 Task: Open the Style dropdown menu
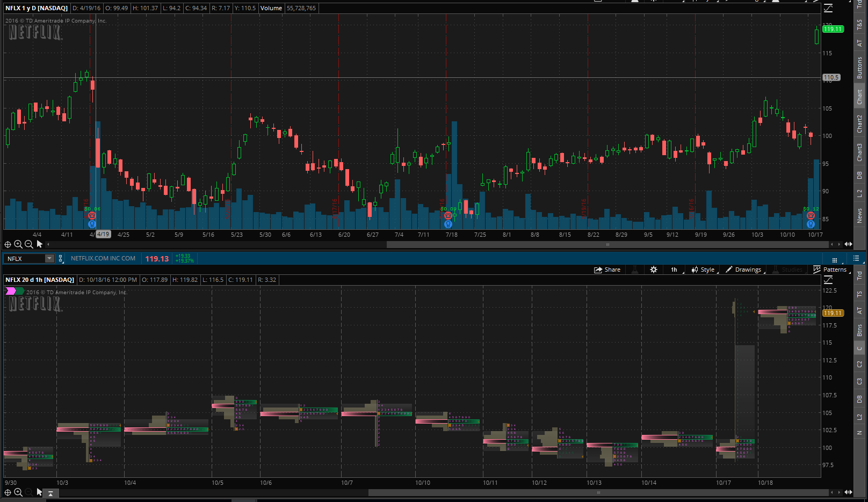703,270
